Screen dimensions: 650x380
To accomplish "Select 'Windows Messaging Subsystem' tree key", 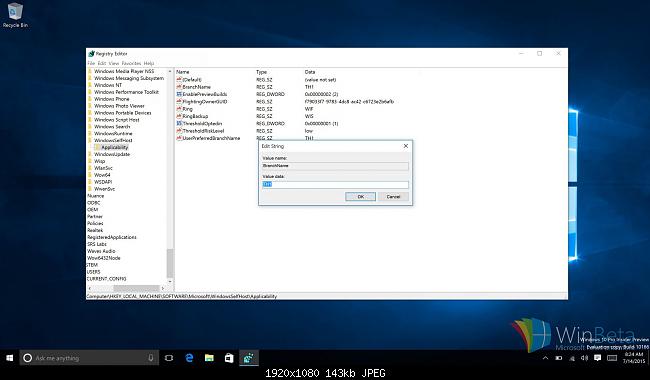I will 129,78.
